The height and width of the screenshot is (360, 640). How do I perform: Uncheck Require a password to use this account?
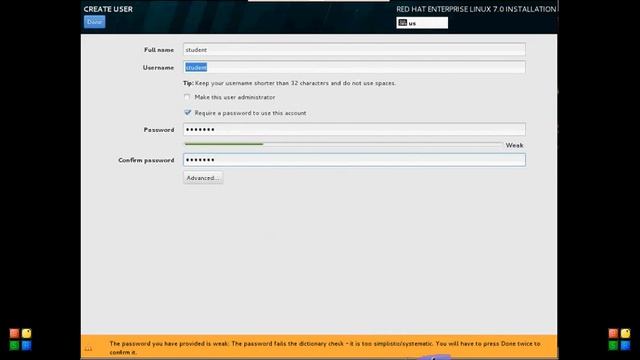coord(187,113)
